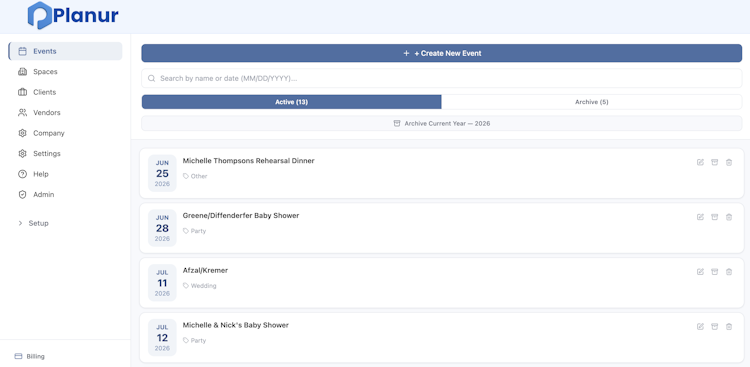750x367 pixels.
Task: Archive current year 2026 events
Action: tap(441, 123)
